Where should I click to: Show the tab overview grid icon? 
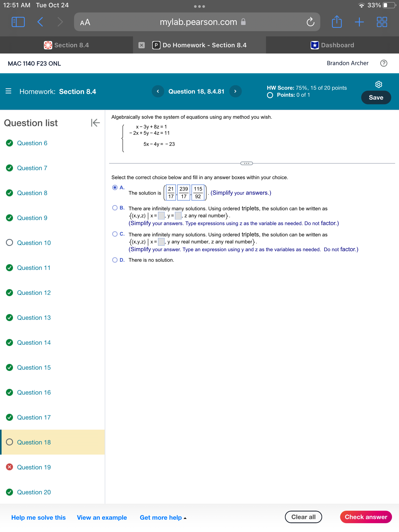click(x=382, y=22)
